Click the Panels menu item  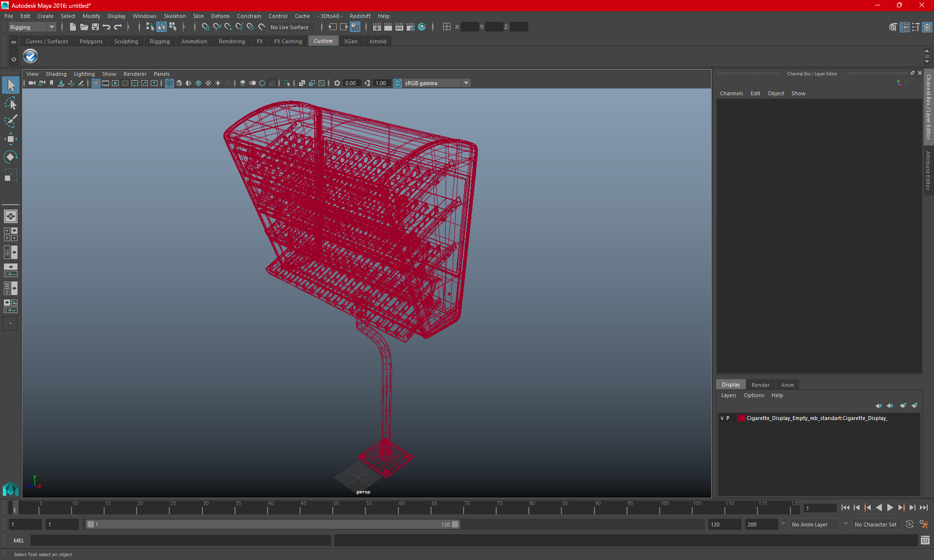click(x=161, y=73)
